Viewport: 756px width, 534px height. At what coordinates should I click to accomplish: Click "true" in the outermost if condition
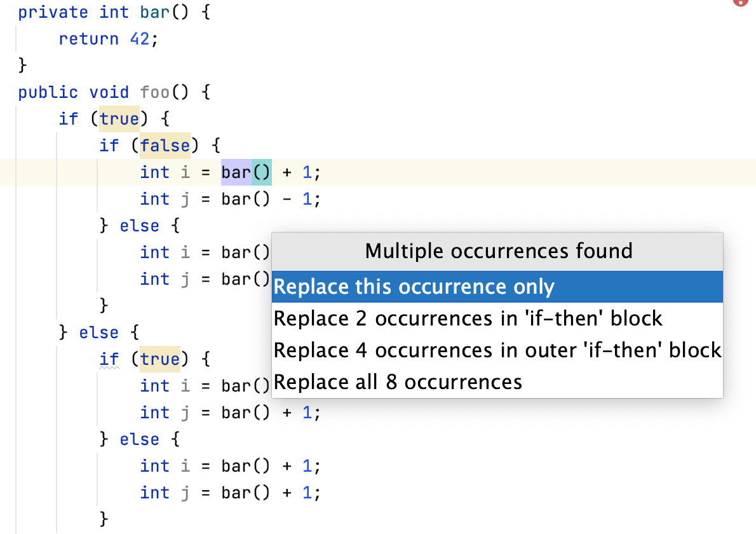pos(119,120)
